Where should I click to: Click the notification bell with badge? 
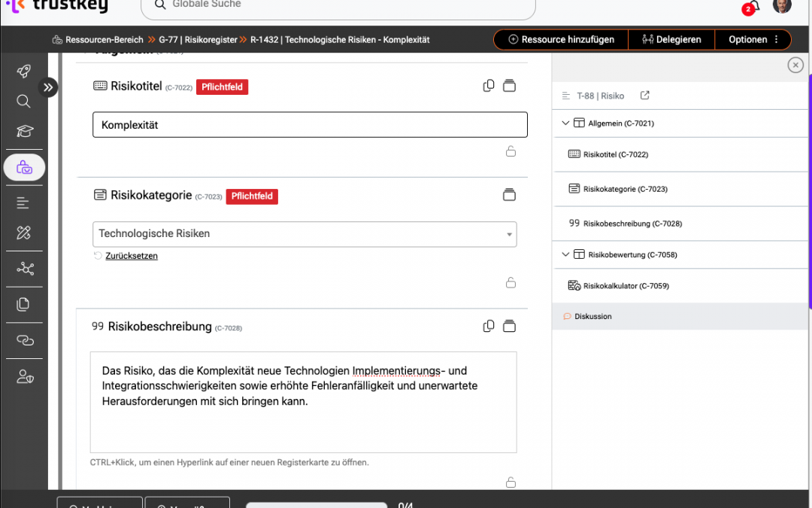point(753,6)
